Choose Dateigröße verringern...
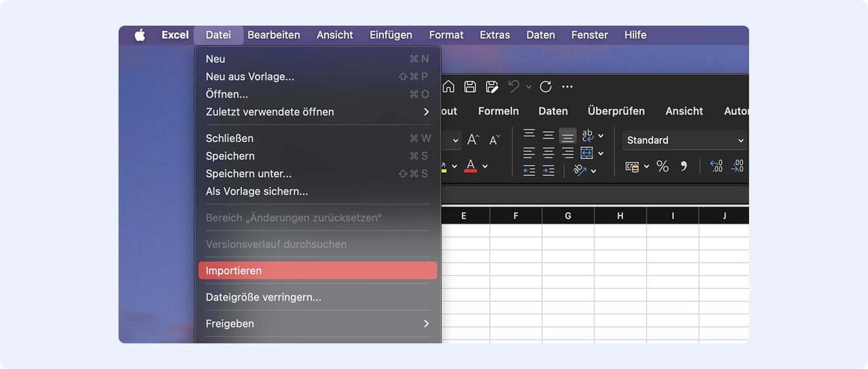The width and height of the screenshot is (868, 369). point(317,297)
